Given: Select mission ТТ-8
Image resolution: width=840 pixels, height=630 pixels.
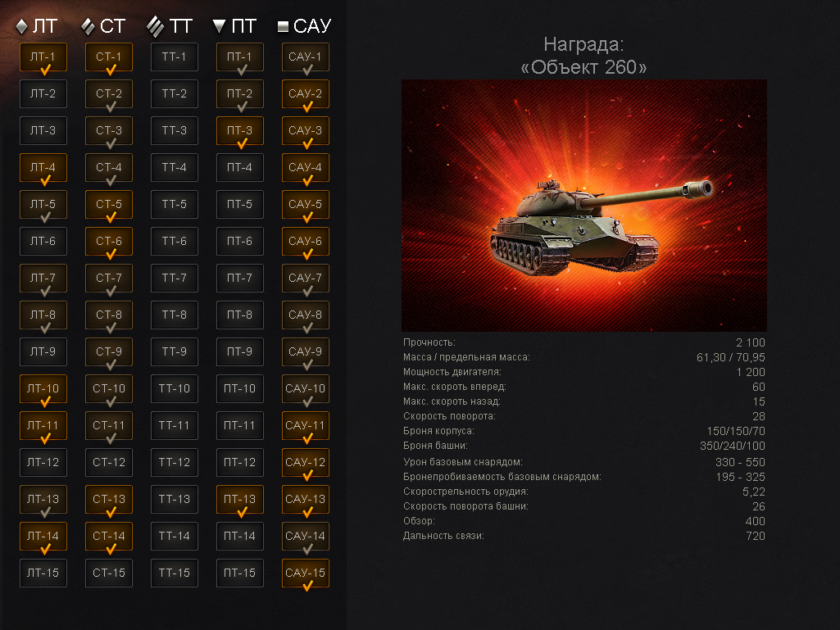Looking at the screenshot, I should [175, 315].
